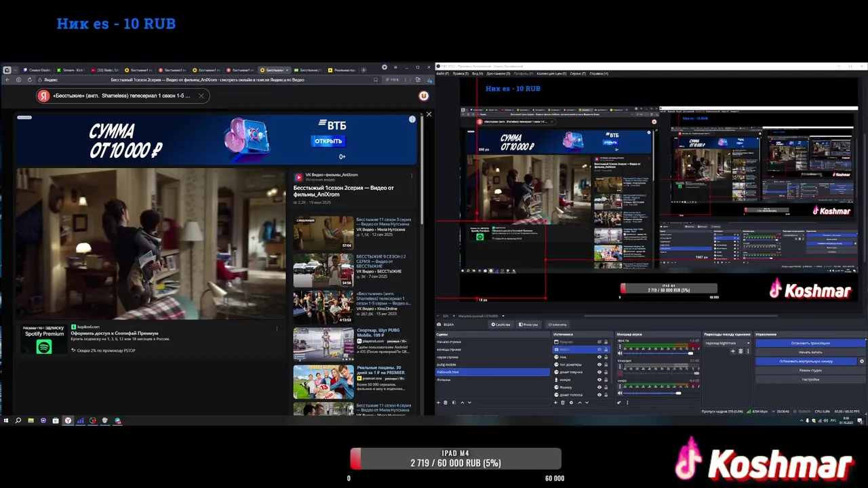Open OBS Файл menu
Image resolution: width=868 pixels, height=488 pixels.
[x=441, y=73]
